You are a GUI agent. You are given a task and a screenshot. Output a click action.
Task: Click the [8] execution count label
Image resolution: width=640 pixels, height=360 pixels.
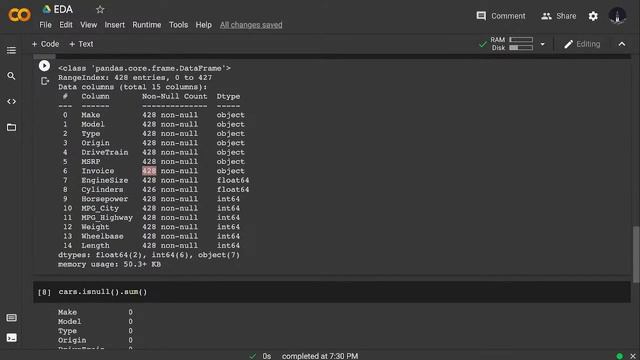[44, 292]
